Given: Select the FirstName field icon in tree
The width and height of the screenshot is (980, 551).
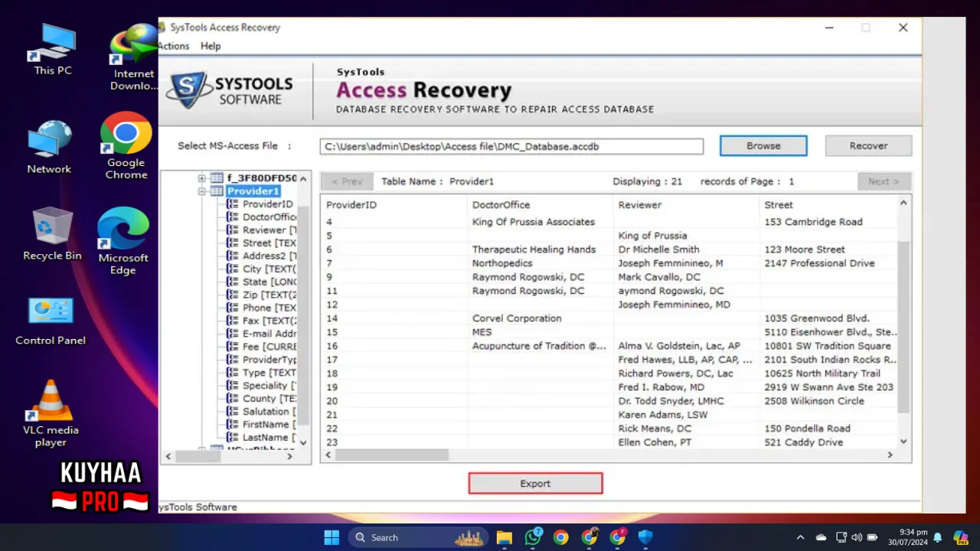Looking at the screenshot, I should coord(233,425).
